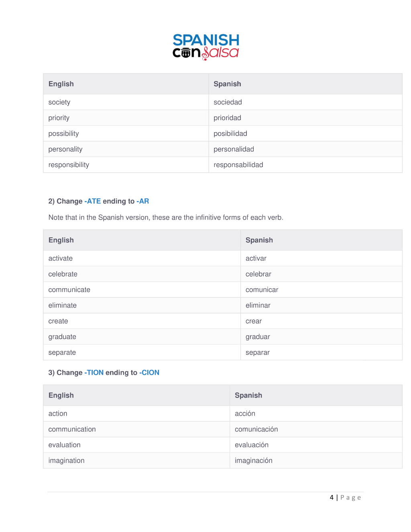This screenshot has height=532, width=411.
Task: Click the word acción in the third table
Action: point(245,414)
